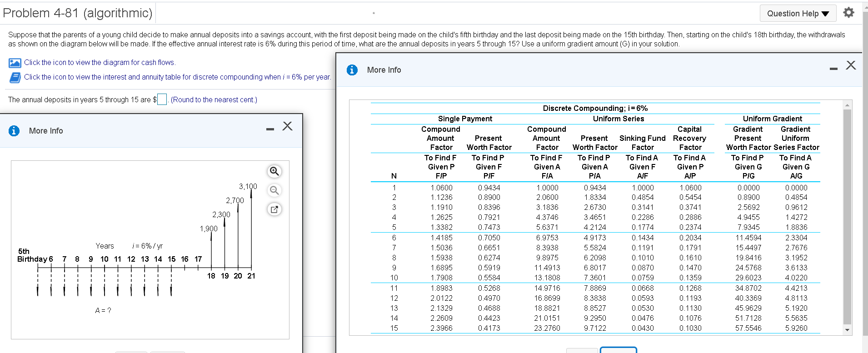Click the interest table book icon
Viewport: 868px width, 353px height.
15,78
